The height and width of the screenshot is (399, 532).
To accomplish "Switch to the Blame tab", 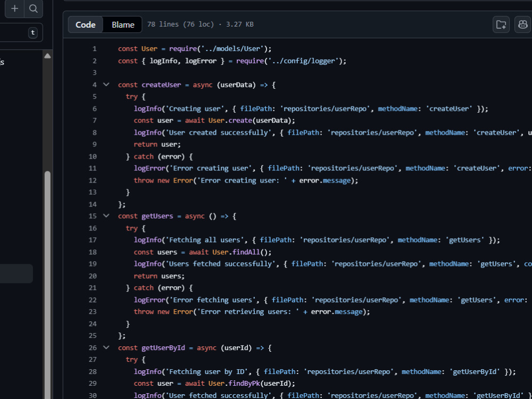I will (123, 24).
